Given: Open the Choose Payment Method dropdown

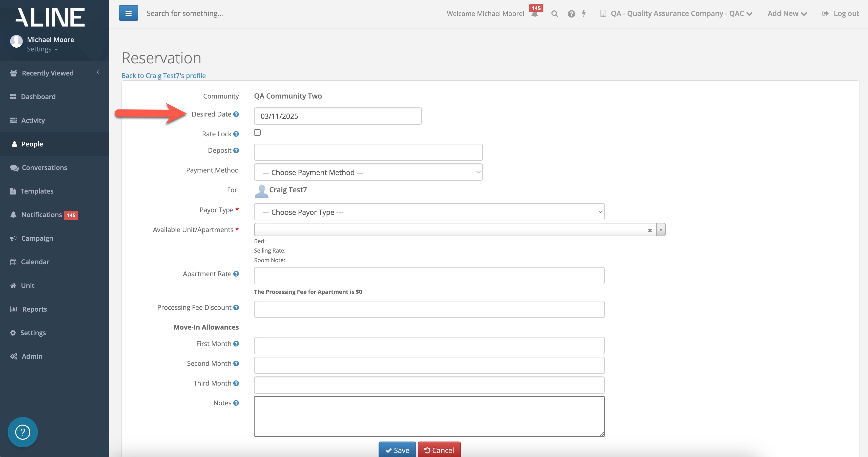Looking at the screenshot, I should [x=368, y=172].
